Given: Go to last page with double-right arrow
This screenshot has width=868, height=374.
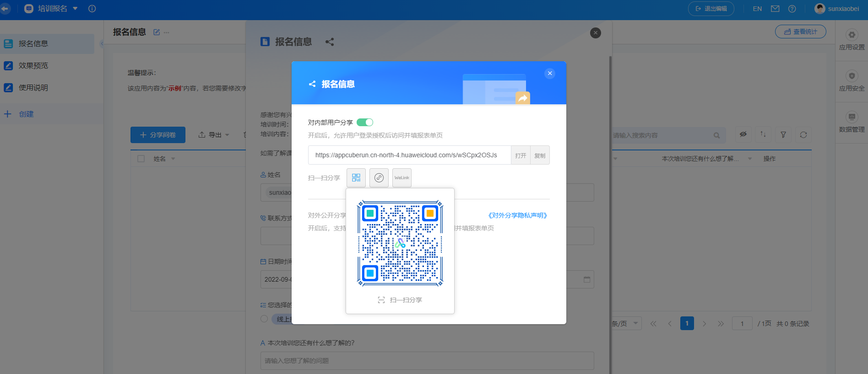Looking at the screenshot, I should 721,324.
